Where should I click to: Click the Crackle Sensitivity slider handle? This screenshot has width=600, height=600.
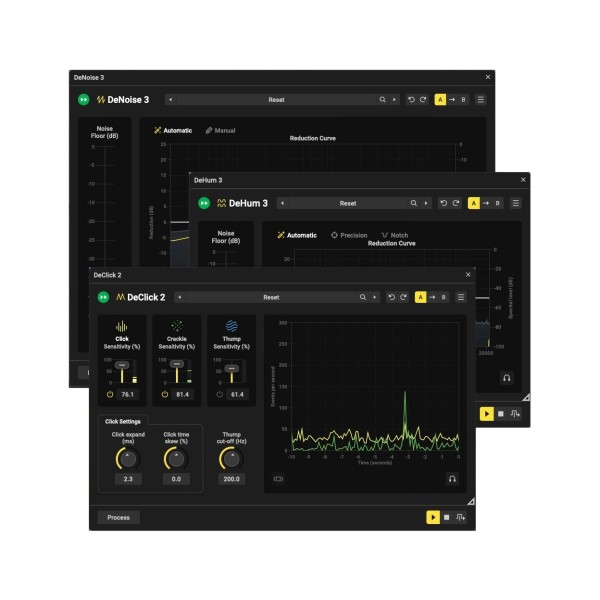pyautogui.click(x=177, y=364)
